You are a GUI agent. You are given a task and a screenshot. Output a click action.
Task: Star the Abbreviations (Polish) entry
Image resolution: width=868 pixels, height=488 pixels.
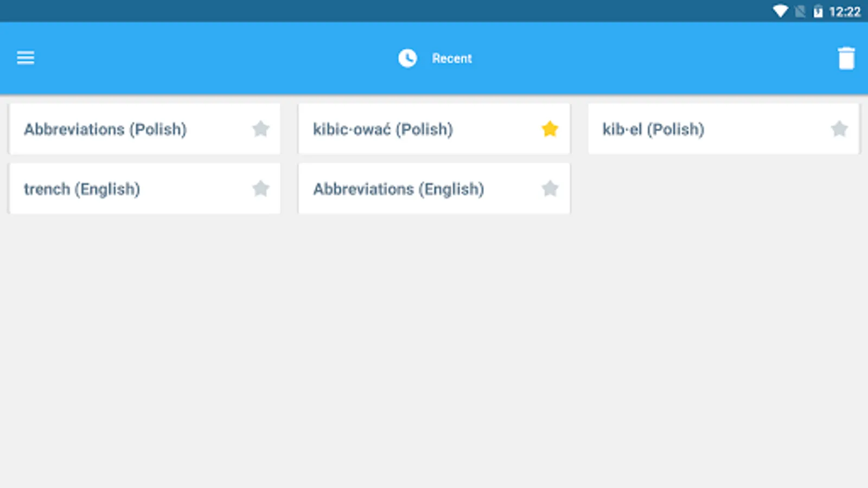pos(261,129)
